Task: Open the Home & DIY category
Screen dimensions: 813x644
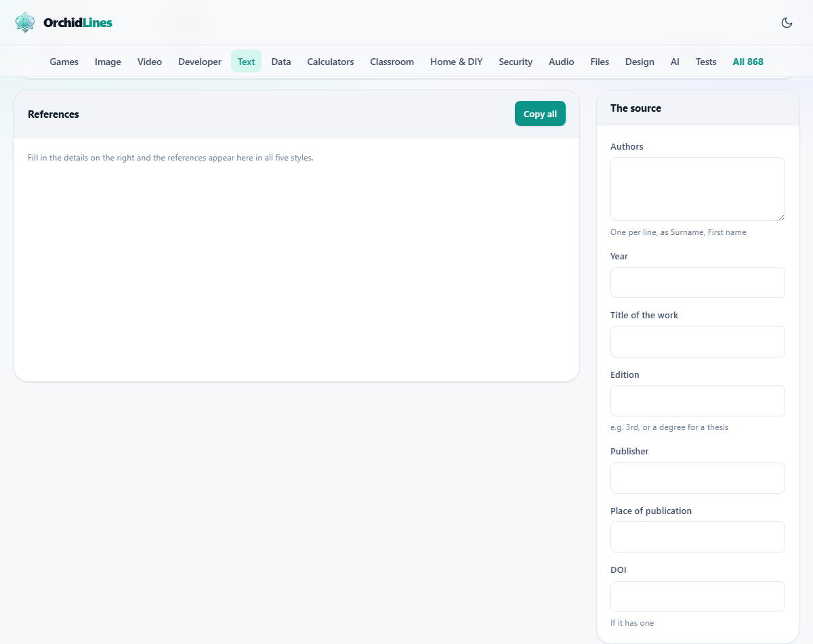Action: pyautogui.click(x=457, y=62)
